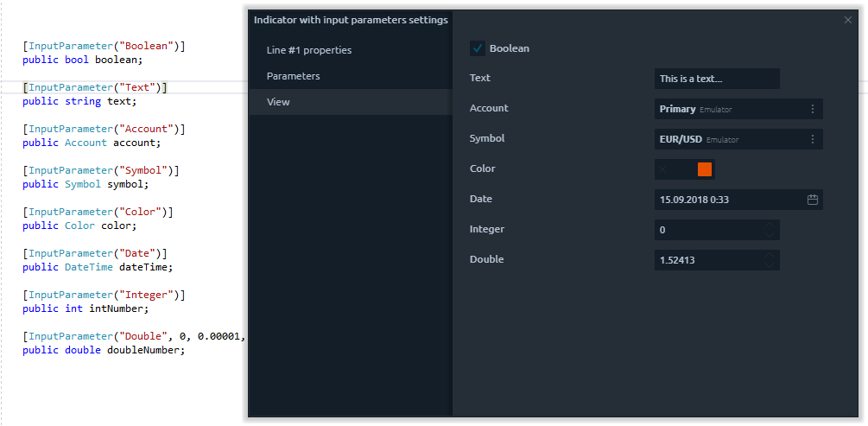Open the EUR/USD symbol selector
The width and height of the screenshot is (868, 426).
click(725, 139)
